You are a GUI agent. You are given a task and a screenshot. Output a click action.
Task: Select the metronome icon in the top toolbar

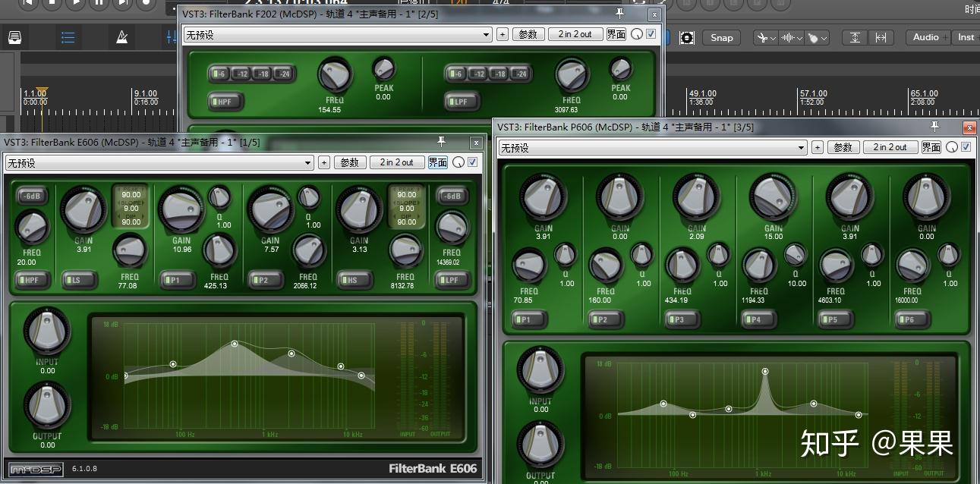click(x=122, y=36)
